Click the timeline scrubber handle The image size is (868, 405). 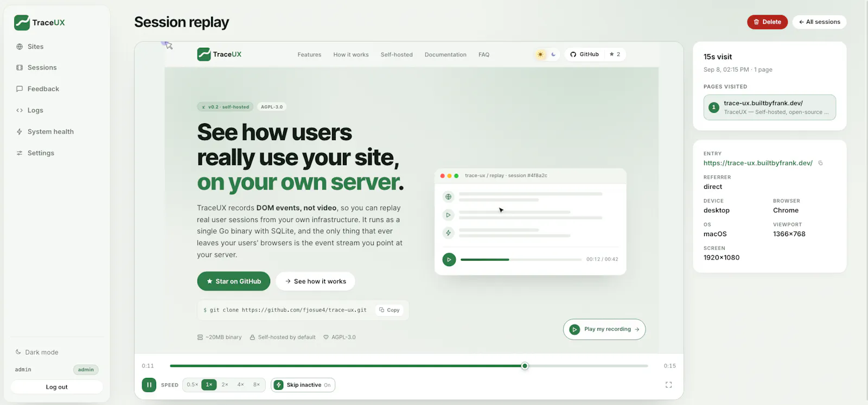coord(525,366)
